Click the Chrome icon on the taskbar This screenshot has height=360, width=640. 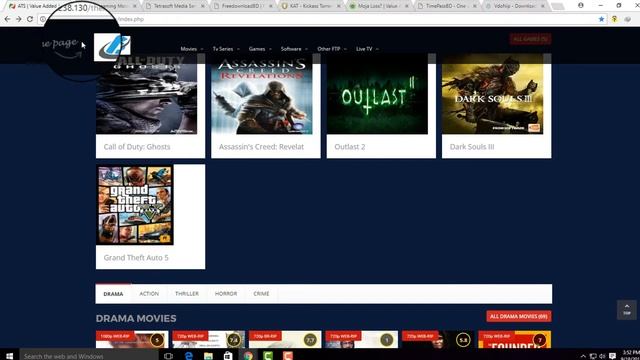pyautogui.click(x=248, y=356)
